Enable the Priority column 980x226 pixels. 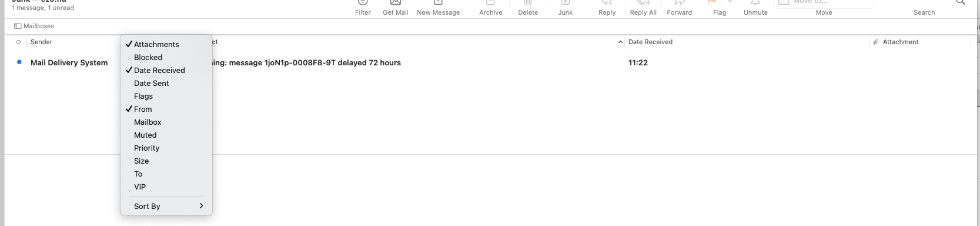click(166, 148)
